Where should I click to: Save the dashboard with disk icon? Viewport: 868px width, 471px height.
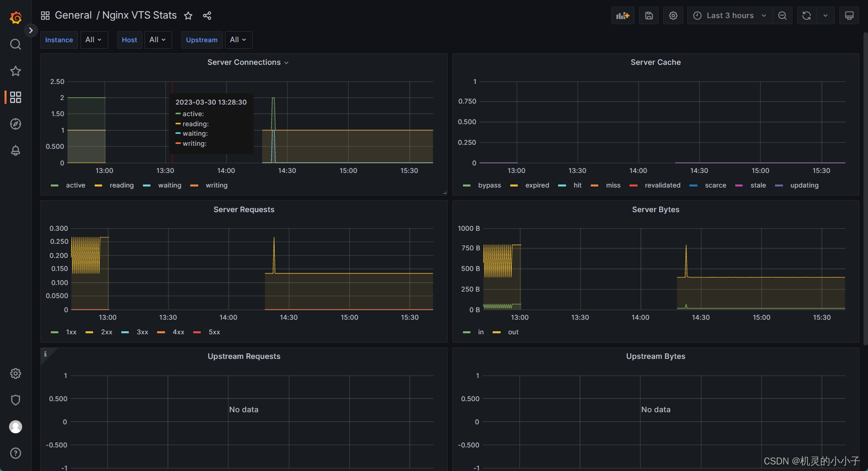click(649, 16)
